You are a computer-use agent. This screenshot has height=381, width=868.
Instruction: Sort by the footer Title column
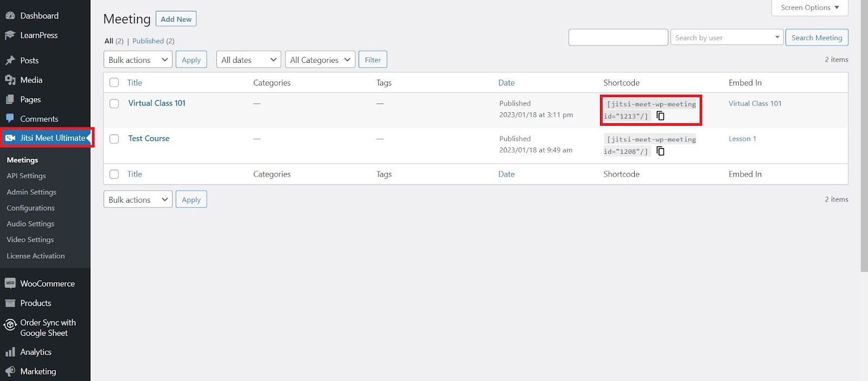pyautogui.click(x=135, y=174)
